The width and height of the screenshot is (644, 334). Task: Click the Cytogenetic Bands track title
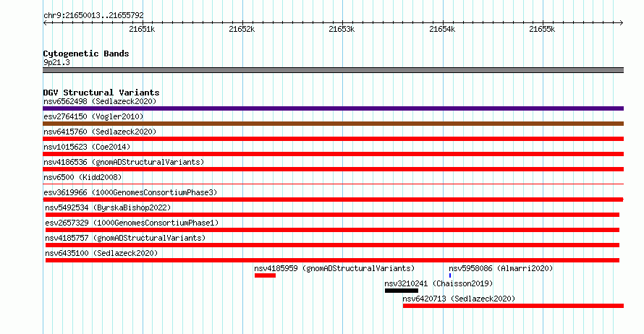coord(86,53)
